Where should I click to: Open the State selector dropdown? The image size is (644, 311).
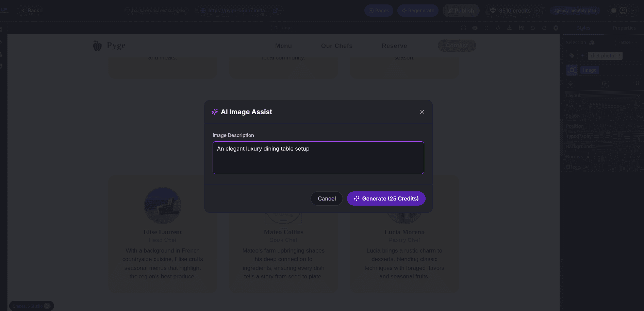[627, 42]
